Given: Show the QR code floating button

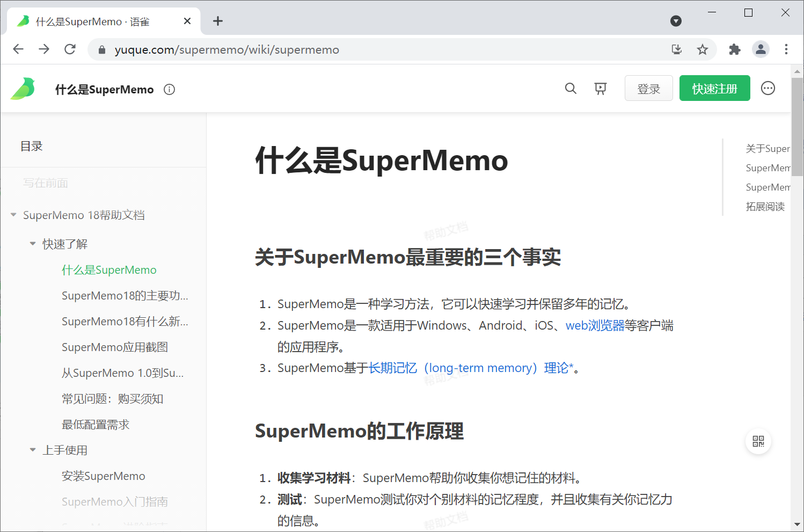Looking at the screenshot, I should [x=758, y=441].
